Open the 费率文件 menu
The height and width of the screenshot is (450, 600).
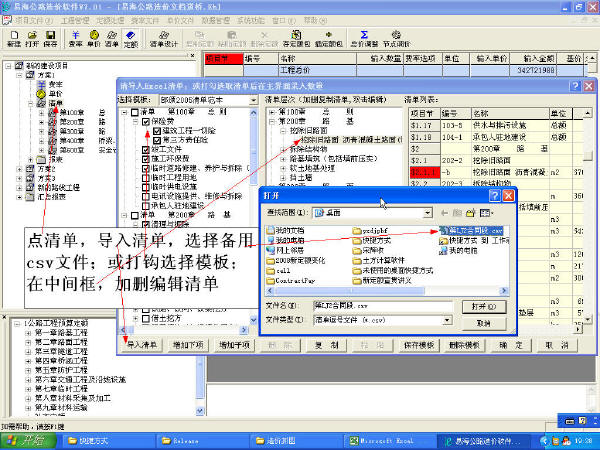click(145, 20)
